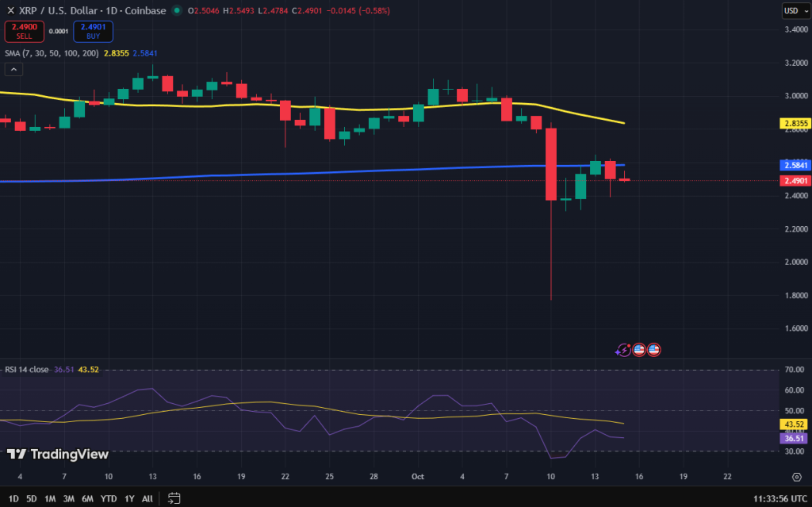
Task: Click the Oct date label on time axis
Action: coord(417,476)
